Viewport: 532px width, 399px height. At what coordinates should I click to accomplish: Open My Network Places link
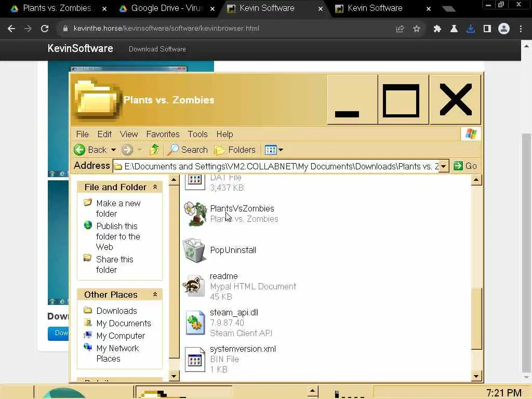coord(117,353)
